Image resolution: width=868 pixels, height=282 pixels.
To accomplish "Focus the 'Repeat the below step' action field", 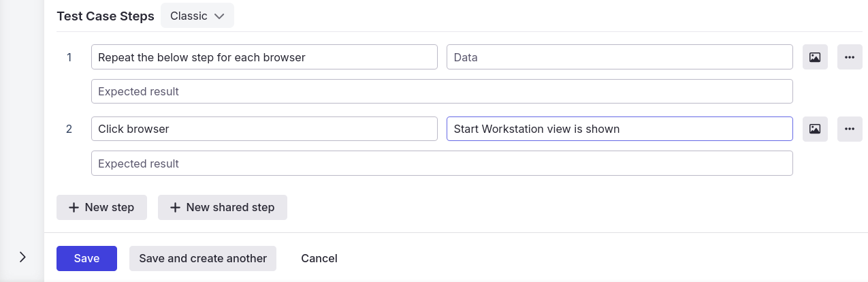I will (x=264, y=57).
